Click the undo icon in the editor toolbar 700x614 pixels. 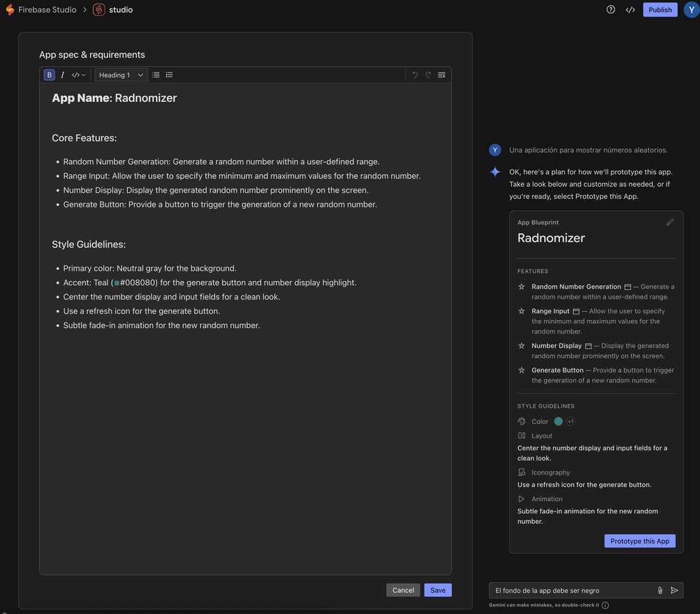click(x=415, y=75)
